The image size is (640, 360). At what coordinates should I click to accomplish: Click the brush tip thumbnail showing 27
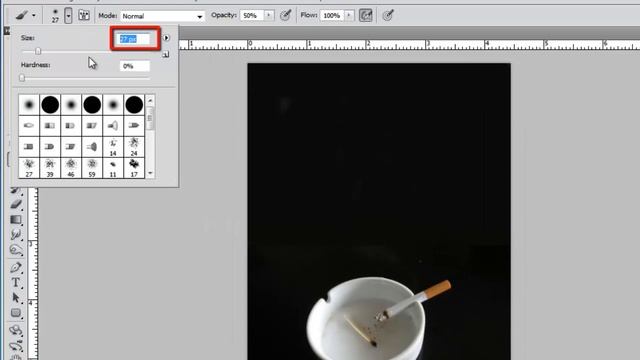tap(55, 16)
